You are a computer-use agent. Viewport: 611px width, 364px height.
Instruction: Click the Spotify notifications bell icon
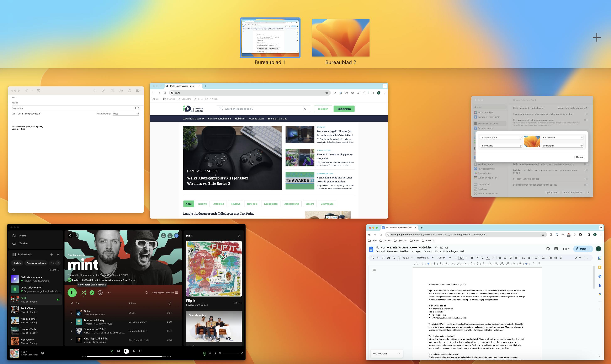click(163, 235)
